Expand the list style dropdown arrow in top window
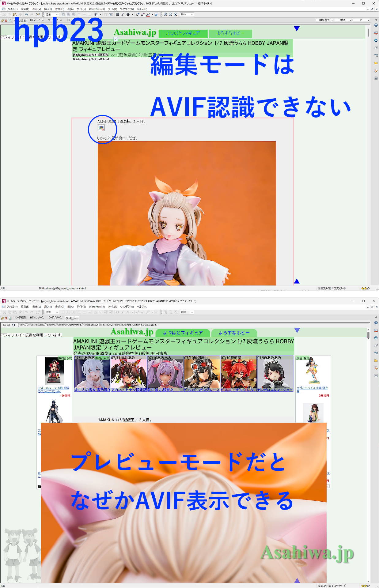Image resolution: width=379 pixels, height=588 pixels. tap(100, 15)
